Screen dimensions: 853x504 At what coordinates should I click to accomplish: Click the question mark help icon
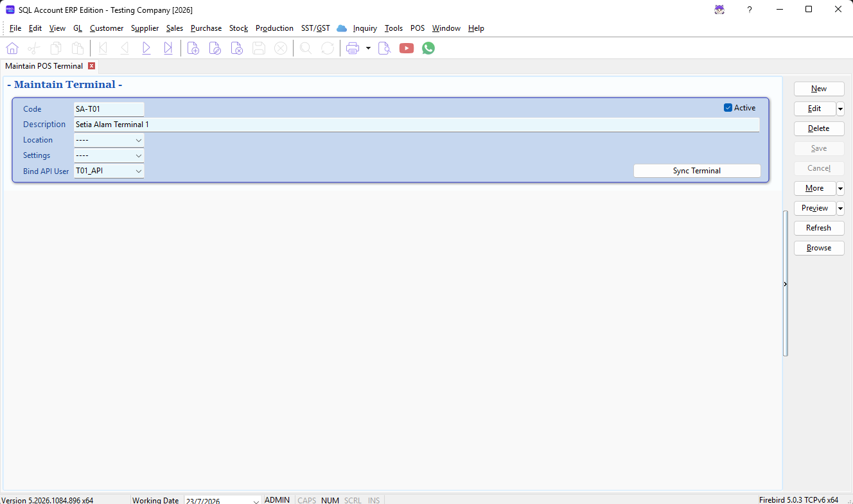tap(750, 10)
